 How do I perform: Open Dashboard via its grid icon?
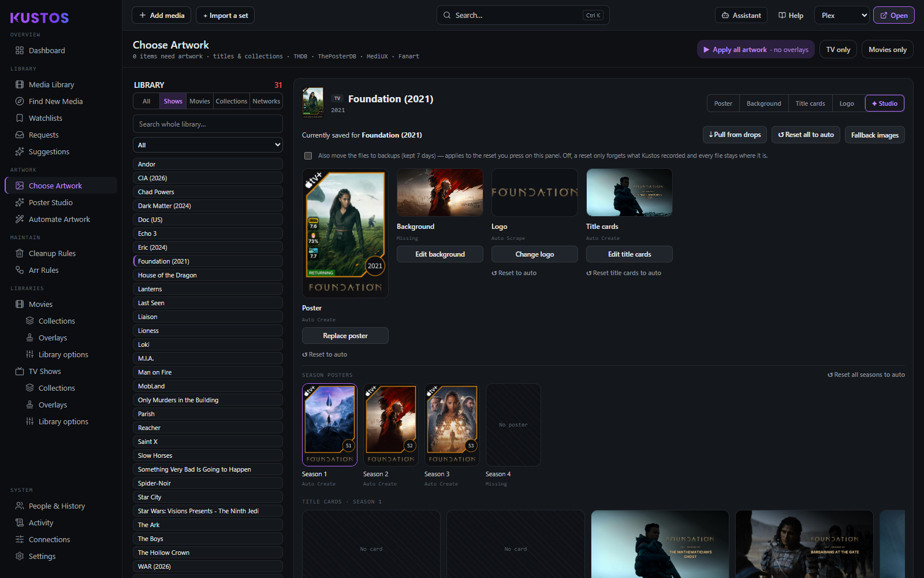pos(20,50)
